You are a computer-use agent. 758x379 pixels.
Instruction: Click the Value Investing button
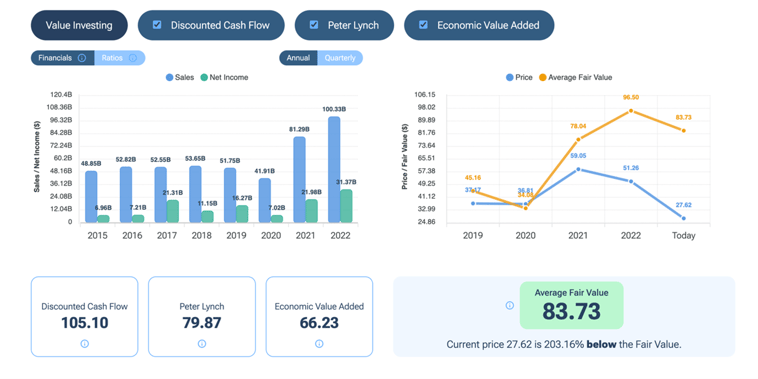pyautogui.click(x=79, y=25)
